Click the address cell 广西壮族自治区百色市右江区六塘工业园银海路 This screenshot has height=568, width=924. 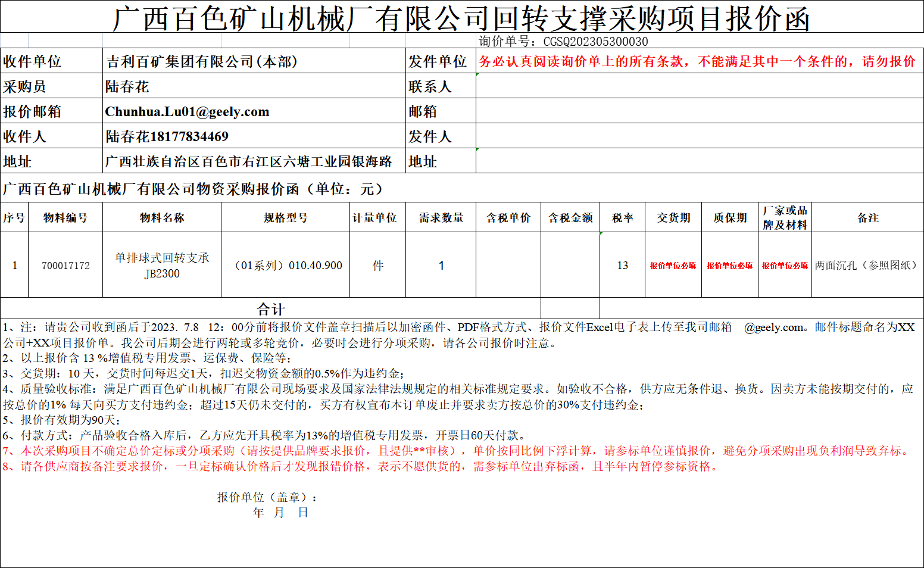pos(254,161)
